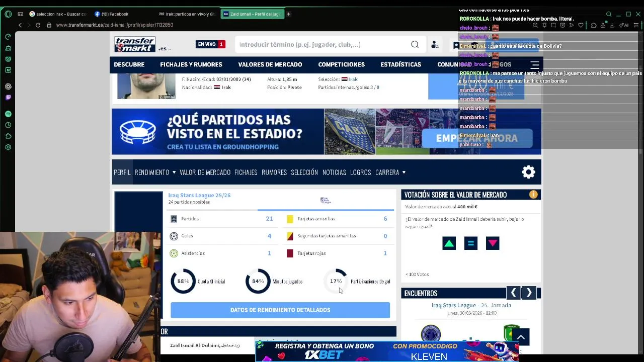Click Datos de Rendimiento Detallados button
Screen dimensions: 644x362
[280, 310]
